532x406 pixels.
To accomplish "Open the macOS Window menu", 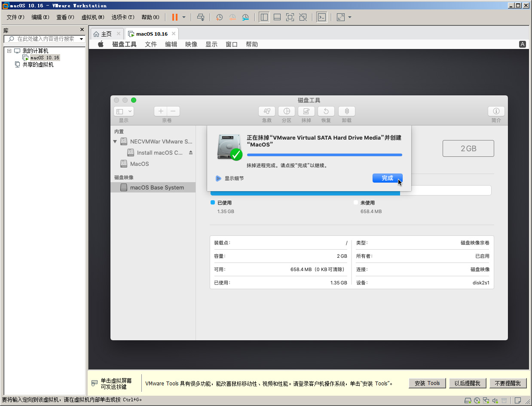I will (x=232, y=44).
